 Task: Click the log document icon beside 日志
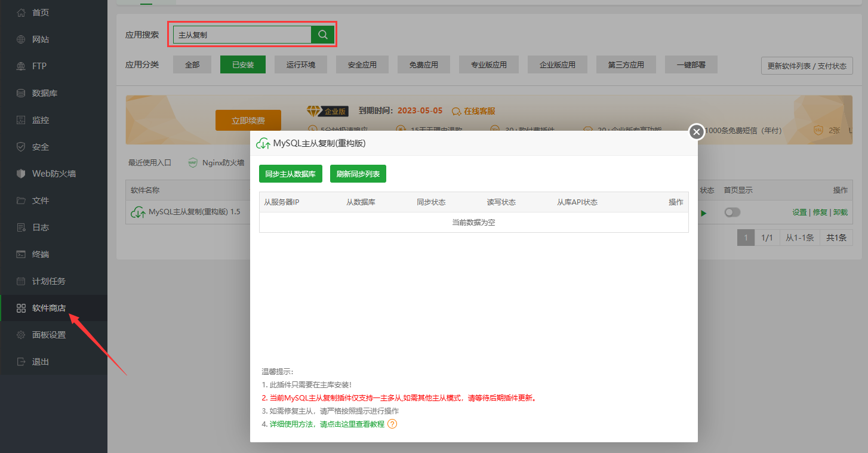21,227
